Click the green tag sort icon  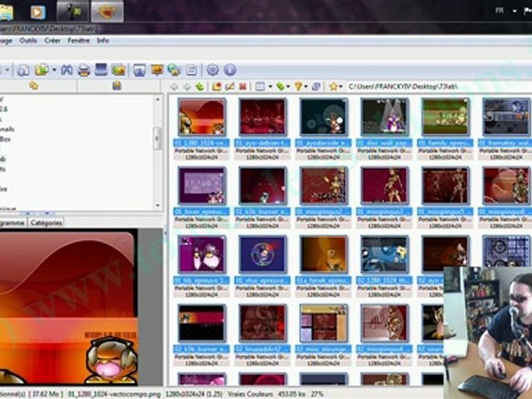pos(280,87)
